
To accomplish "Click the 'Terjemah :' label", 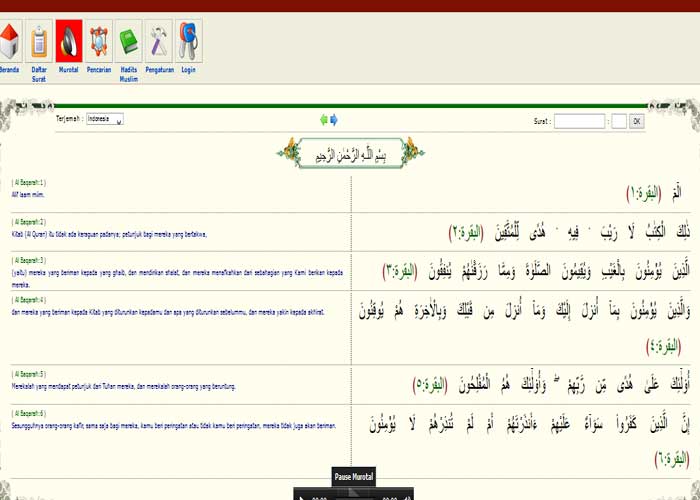I will pos(70,119).
